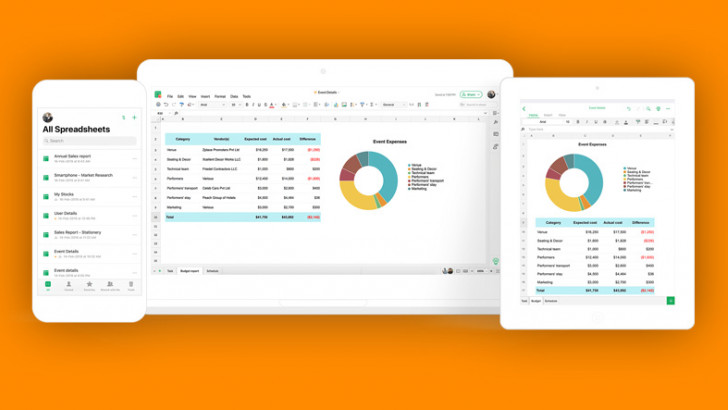The height and width of the screenshot is (410, 728).
Task: Open the Favorites star tab on phone
Action: [x=89, y=286]
